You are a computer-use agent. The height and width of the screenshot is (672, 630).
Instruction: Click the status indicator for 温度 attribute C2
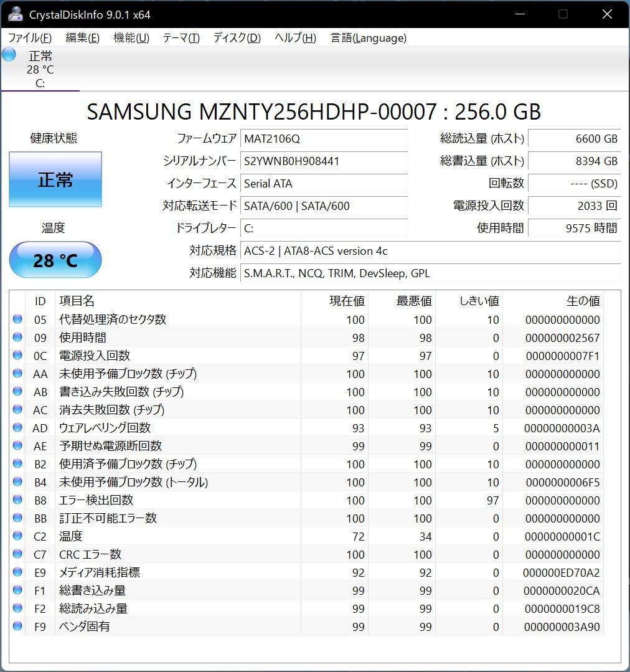click(x=17, y=536)
